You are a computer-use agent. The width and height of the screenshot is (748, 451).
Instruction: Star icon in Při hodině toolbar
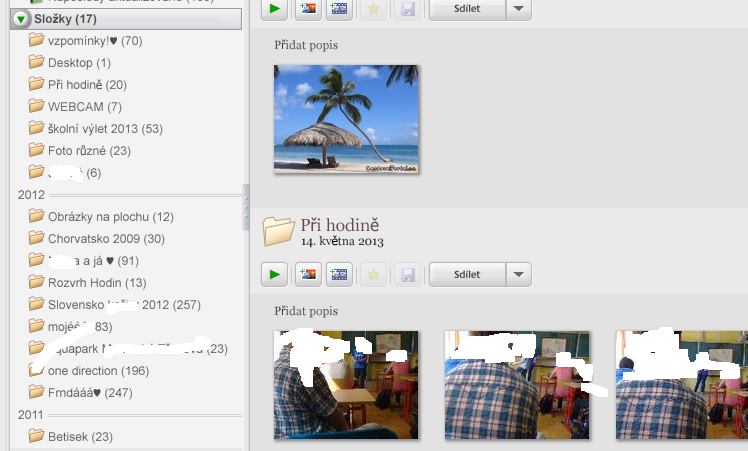click(x=374, y=274)
